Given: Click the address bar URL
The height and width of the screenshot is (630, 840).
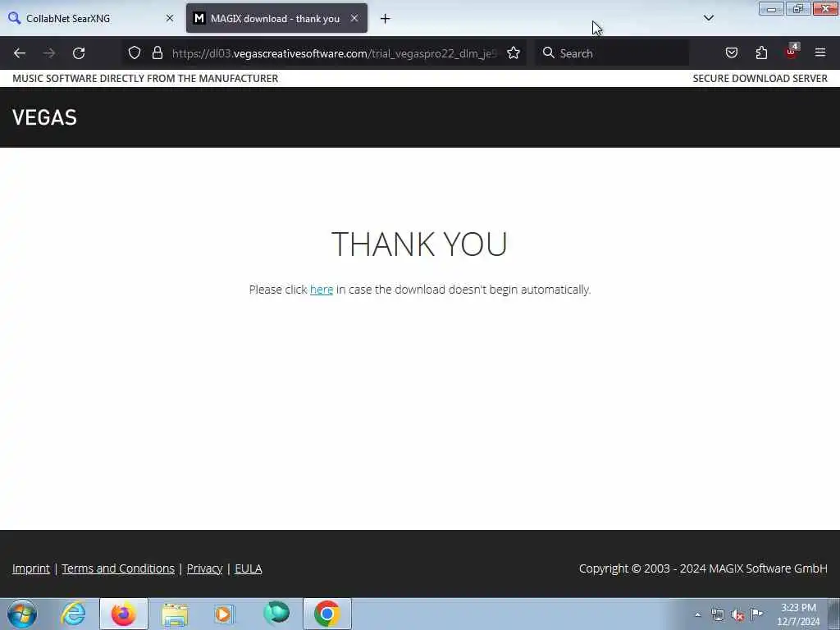Looking at the screenshot, I should tap(335, 53).
